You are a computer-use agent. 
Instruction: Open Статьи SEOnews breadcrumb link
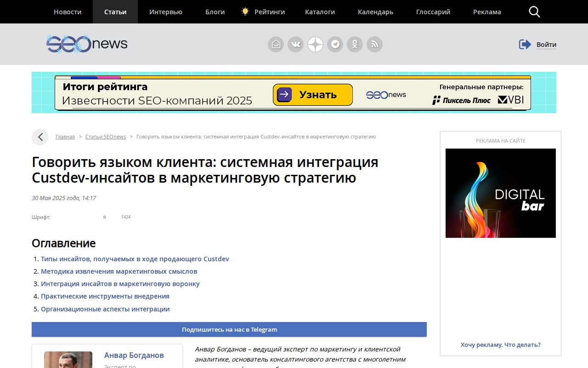point(105,137)
